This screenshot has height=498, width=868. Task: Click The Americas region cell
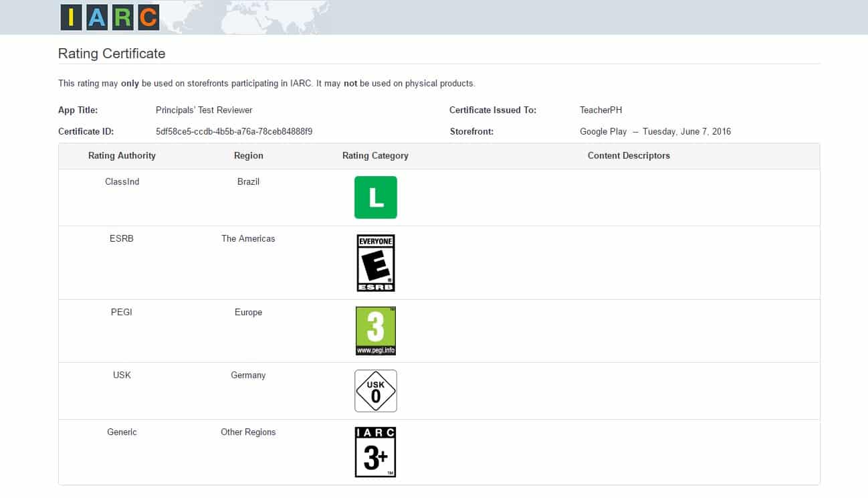tap(248, 238)
